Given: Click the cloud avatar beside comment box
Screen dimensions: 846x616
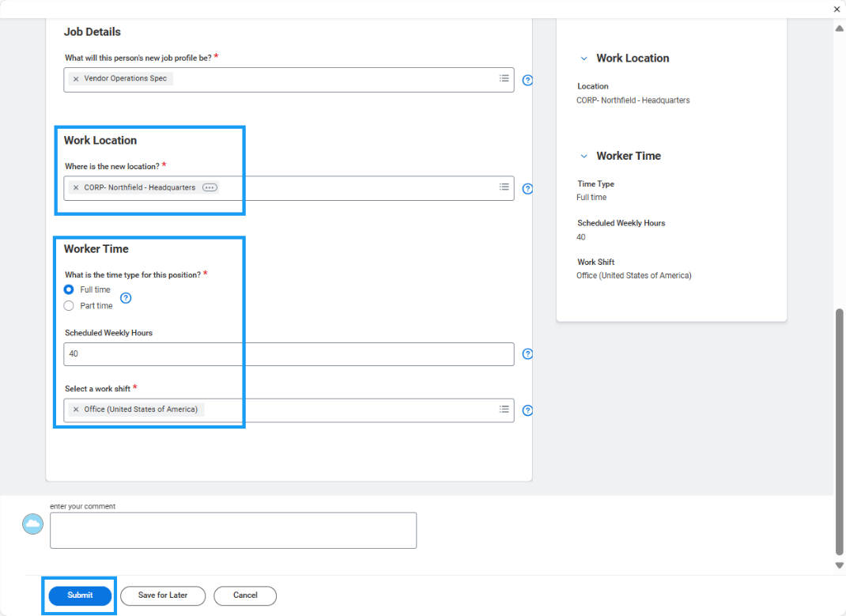Looking at the screenshot, I should (x=33, y=523).
